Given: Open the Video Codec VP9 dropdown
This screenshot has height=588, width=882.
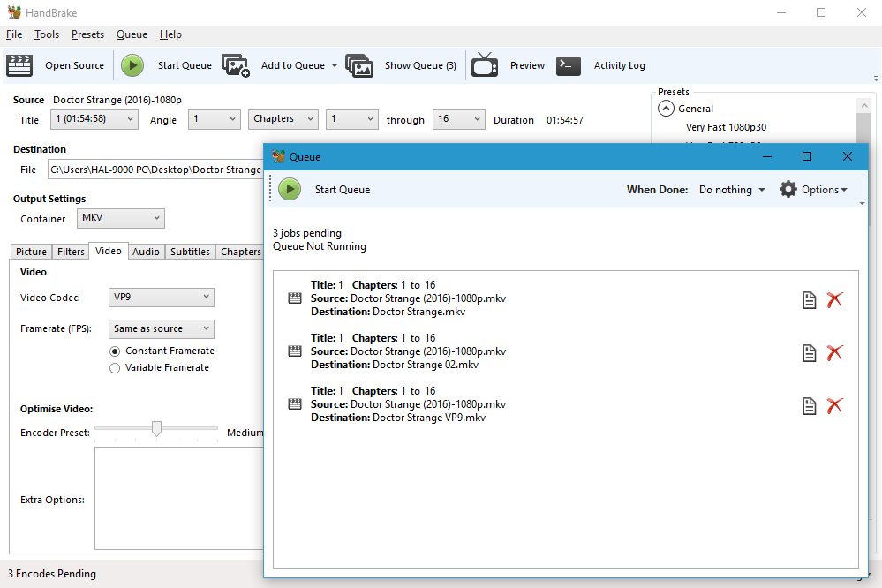Looking at the screenshot, I should tap(162, 298).
